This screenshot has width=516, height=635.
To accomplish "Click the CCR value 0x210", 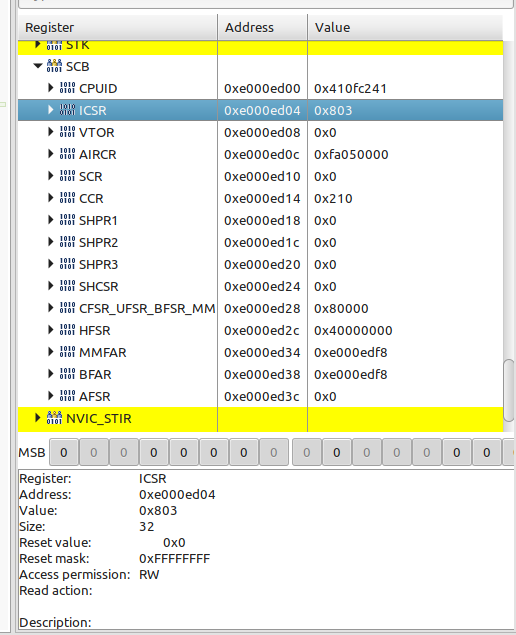I will [333, 198].
